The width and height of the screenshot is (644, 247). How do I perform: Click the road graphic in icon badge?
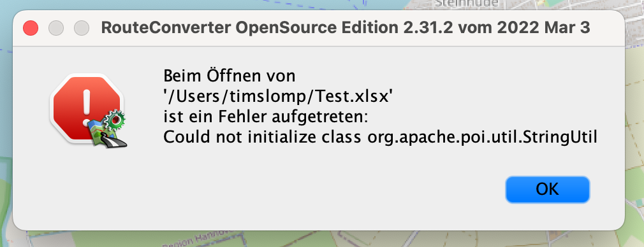(115, 140)
